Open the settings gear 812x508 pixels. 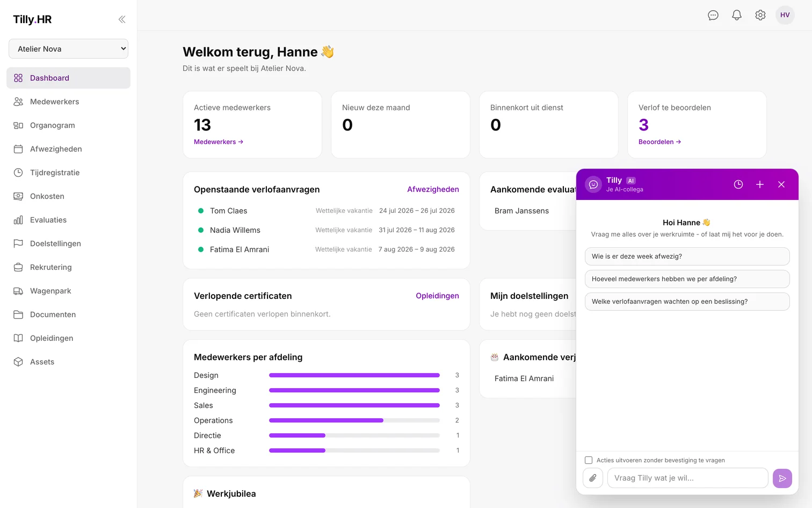pyautogui.click(x=760, y=15)
